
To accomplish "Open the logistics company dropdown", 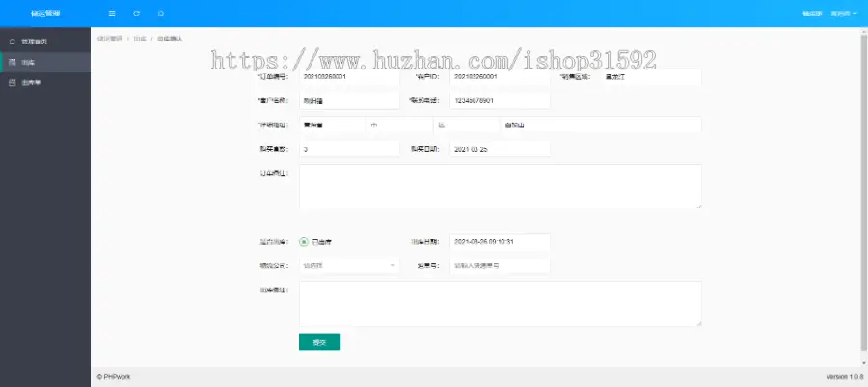I will tap(349, 265).
